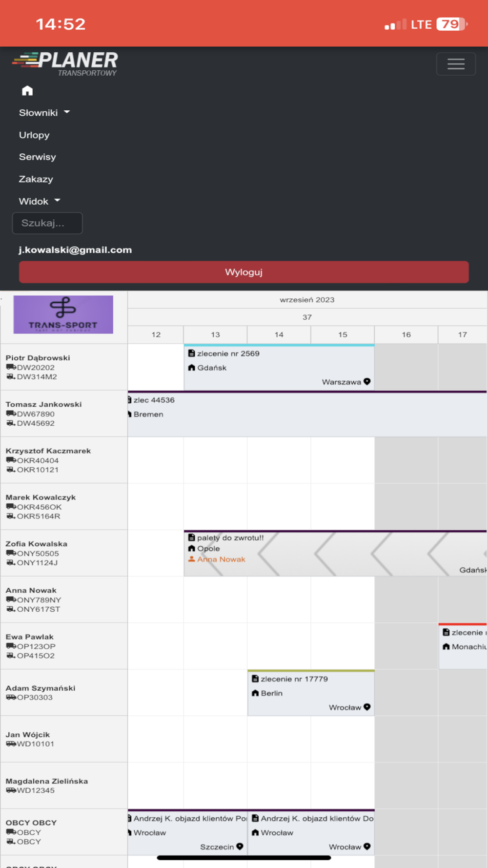The height and width of the screenshot is (868, 488).
Task: Select van icon next to OP30303
Action: tap(11, 697)
